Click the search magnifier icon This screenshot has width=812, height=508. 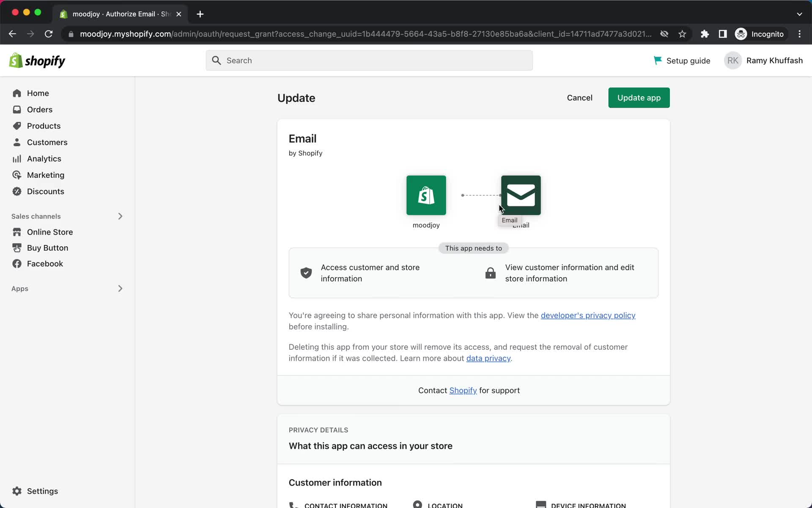tap(217, 61)
